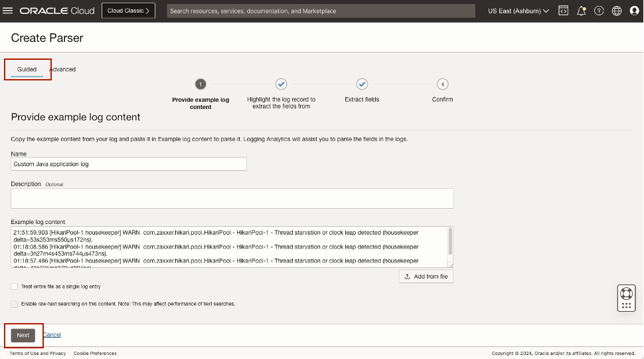Open the user profile avatar menu
The image size is (644, 359).
pyautogui.click(x=635, y=11)
